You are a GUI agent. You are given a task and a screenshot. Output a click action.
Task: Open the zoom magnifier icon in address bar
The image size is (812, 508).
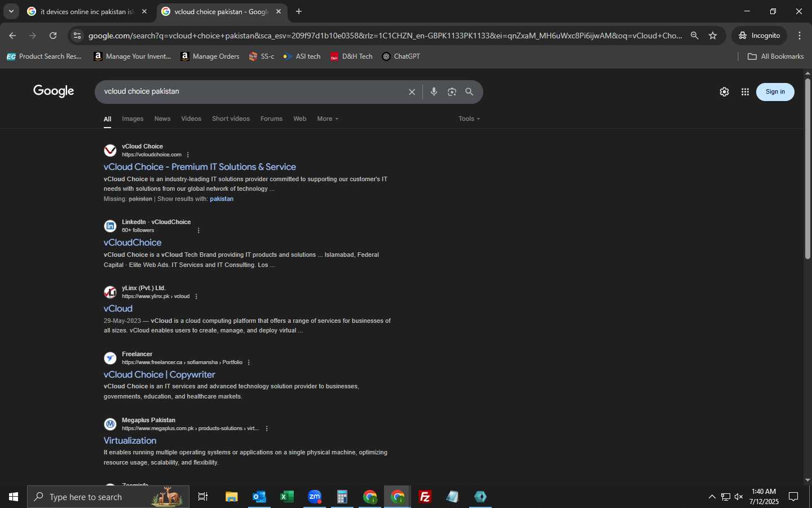coord(695,36)
